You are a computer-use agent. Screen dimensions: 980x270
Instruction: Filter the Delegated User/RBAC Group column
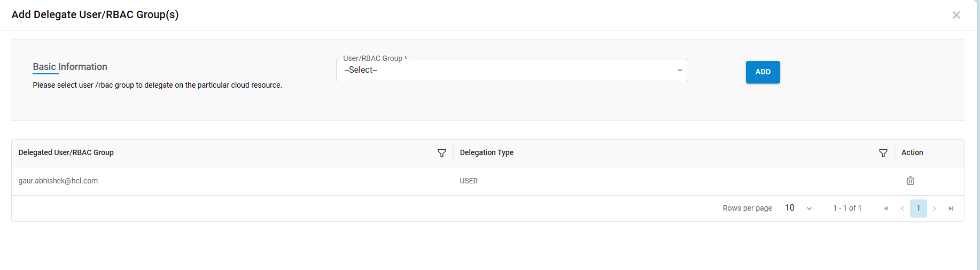tap(442, 153)
